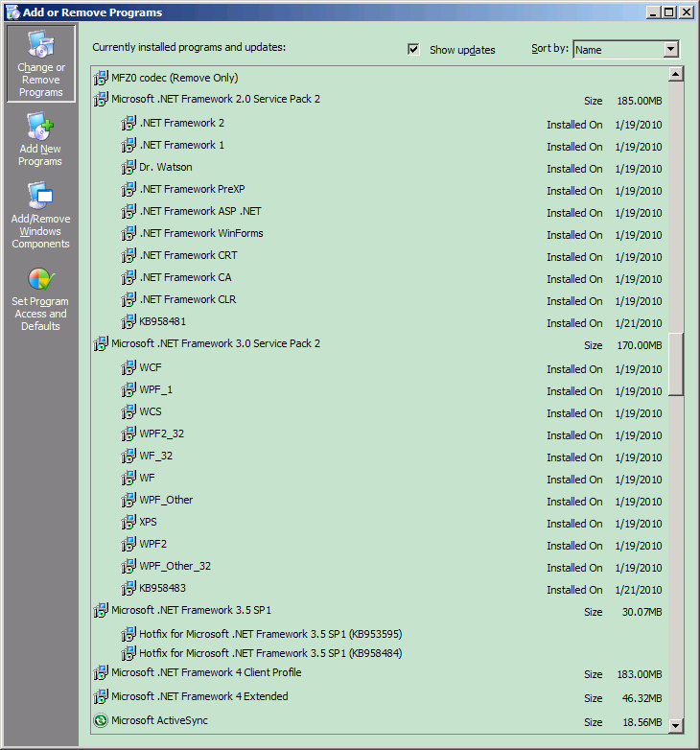Viewport: 700px width, 750px height.
Task: Select the WPF2_32 row
Action: pos(392,434)
